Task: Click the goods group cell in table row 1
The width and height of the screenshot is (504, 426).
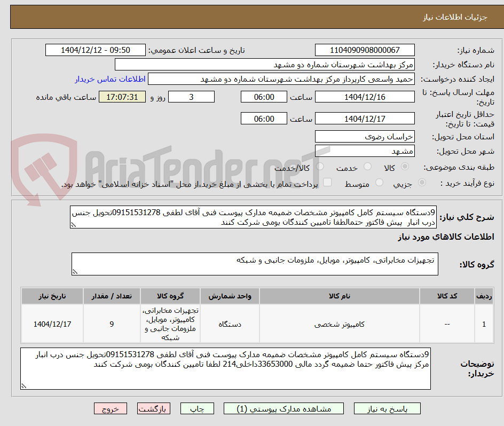Action: coord(170,324)
